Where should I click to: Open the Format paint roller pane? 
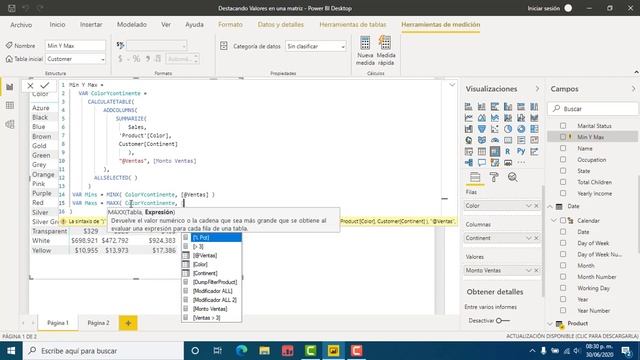(494, 177)
